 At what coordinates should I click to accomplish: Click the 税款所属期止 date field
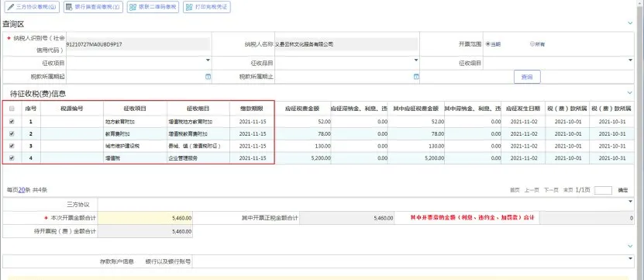click(347, 77)
